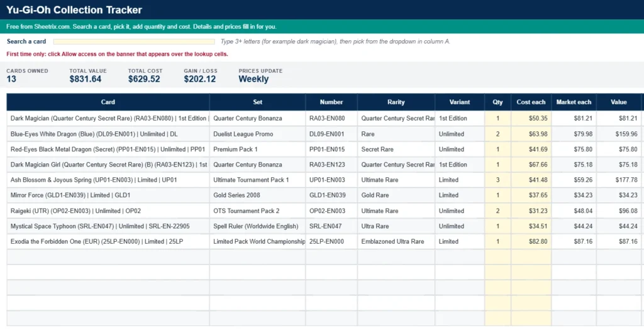Open the Mystical Space Typhoon card cell
Image resolution: width=644 pixels, height=333 pixels.
coord(108,226)
